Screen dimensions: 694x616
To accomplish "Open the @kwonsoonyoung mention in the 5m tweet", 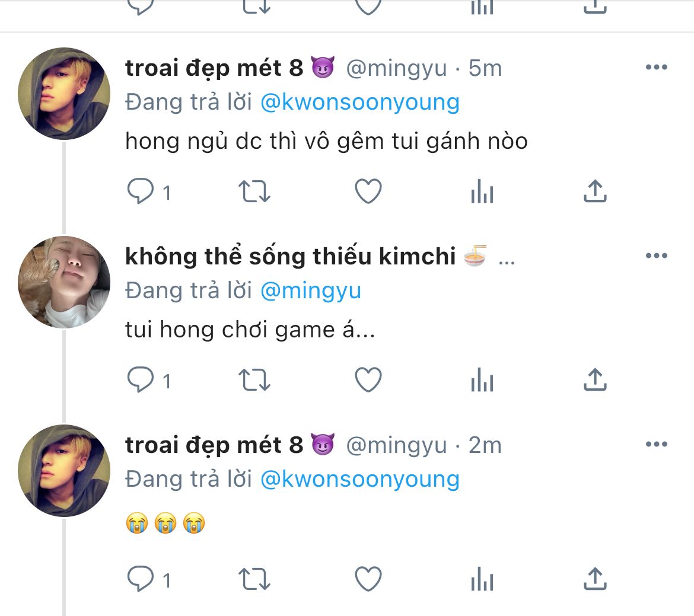I will coord(359,103).
